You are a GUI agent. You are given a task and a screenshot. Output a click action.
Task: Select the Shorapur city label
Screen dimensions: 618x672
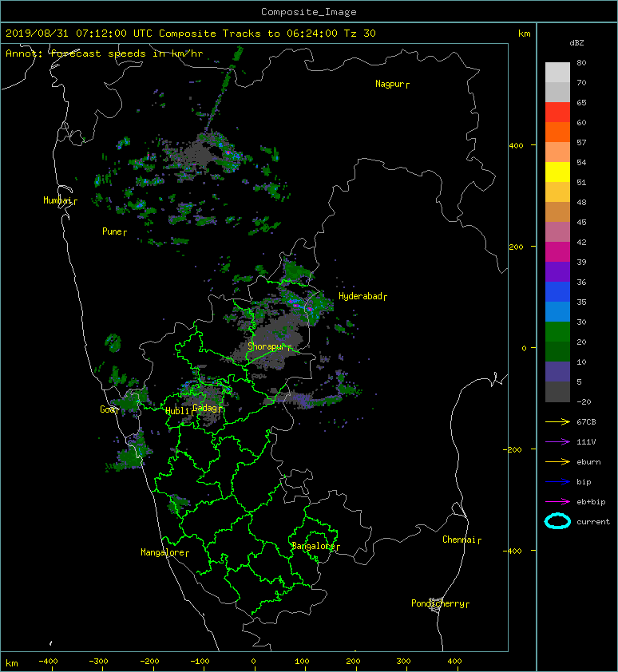click(x=269, y=346)
